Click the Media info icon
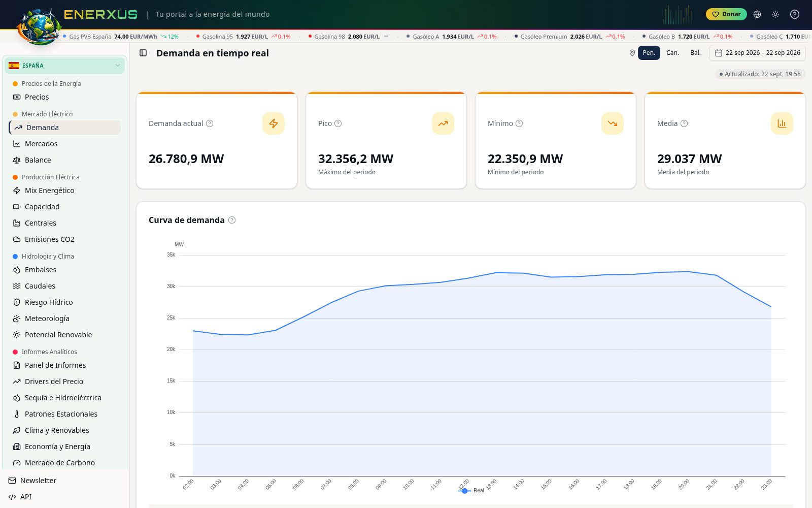This screenshot has width=812, height=508. point(684,123)
